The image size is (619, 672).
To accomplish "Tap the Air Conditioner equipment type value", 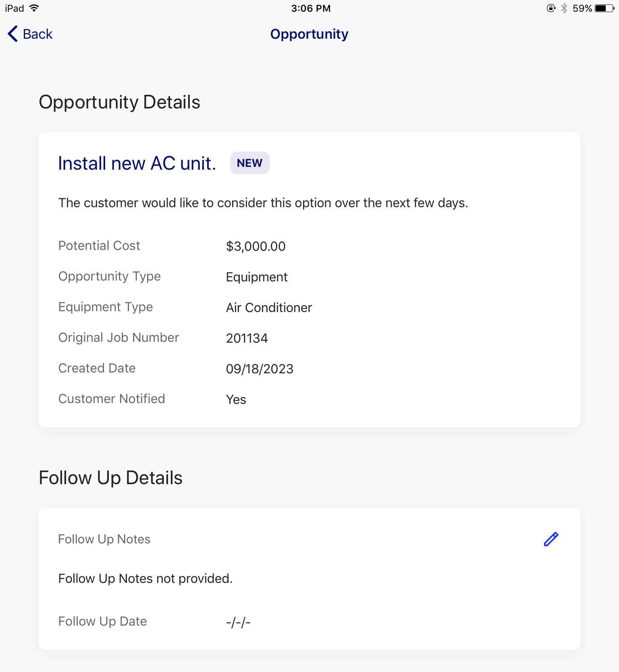I will tap(269, 308).
